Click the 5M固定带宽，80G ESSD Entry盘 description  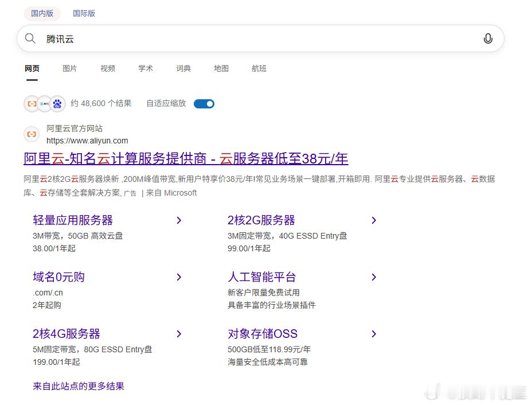click(92, 349)
